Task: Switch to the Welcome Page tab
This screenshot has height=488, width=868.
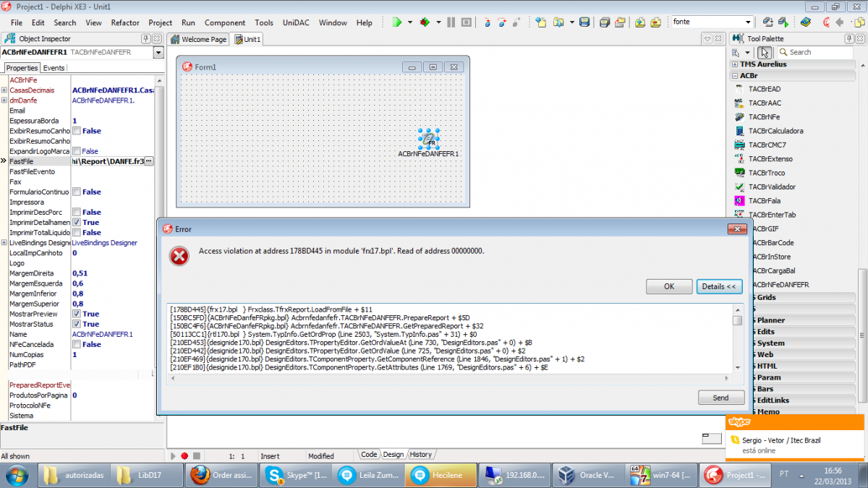Action: coord(200,39)
